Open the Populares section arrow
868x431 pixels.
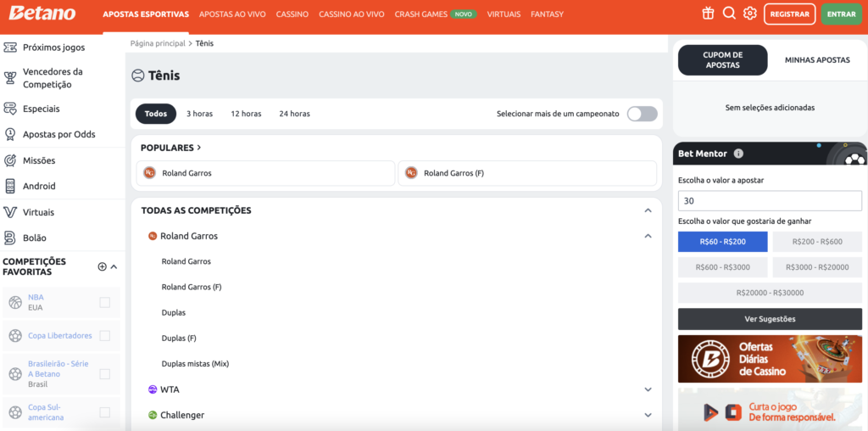(x=198, y=148)
